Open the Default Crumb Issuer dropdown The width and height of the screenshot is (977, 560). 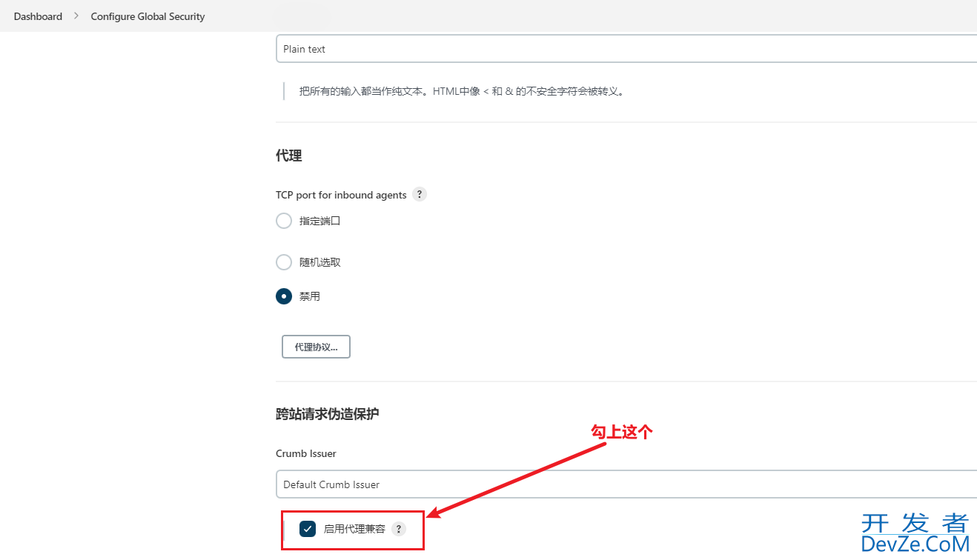click(x=626, y=484)
